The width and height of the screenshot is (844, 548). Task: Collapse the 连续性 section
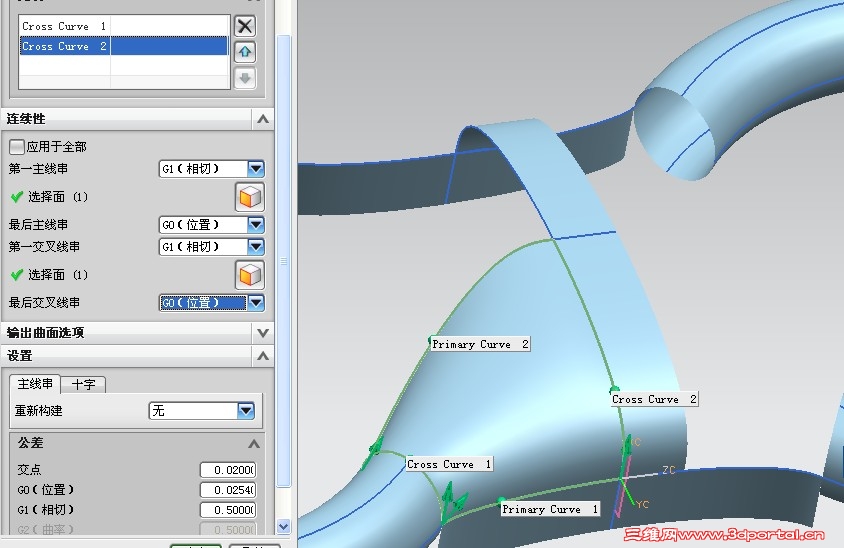click(263, 119)
